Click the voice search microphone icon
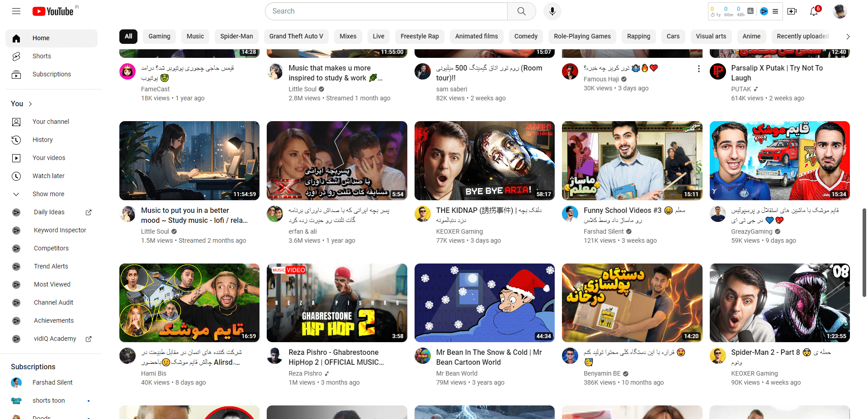This screenshot has height=419, width=868. click(x=552, y=11)
